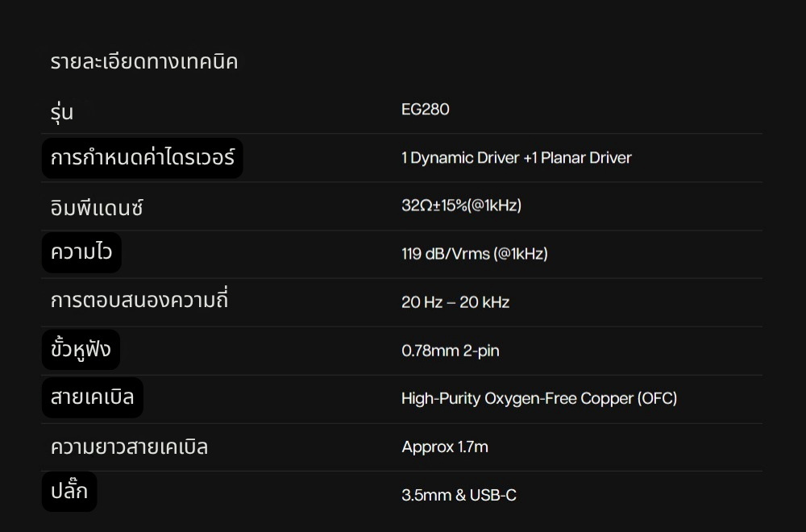Click the ความไว highlighted label

click(81, 253)
